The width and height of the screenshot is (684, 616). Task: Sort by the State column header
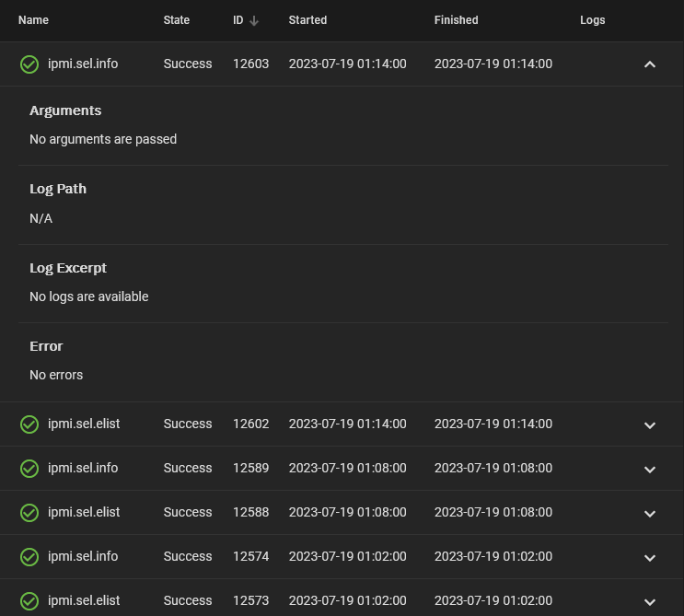click(x=176, y=20)
